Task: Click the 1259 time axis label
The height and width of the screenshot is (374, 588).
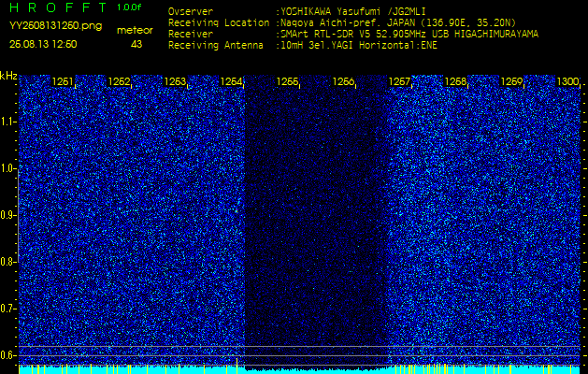Action: [x=512, y=81]
